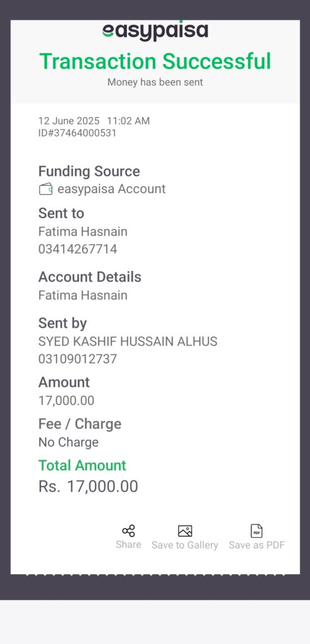Click the SYED KASHIF HUSSAIN ALHUS sender name
The height and width of the screenshot is (644, 310).
tap(128, 341)
